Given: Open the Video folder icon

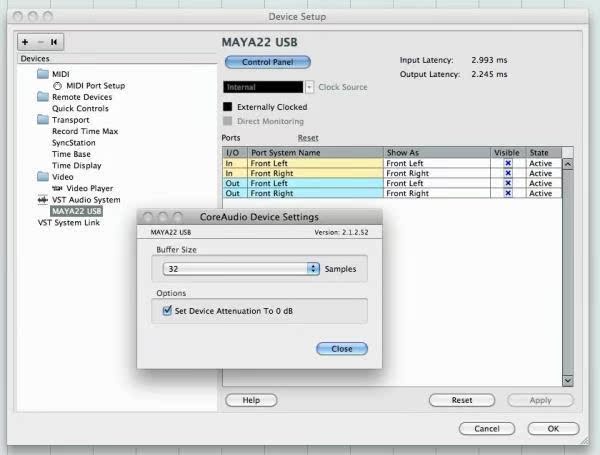Looking at the screenshot, I should pos(42,176).
